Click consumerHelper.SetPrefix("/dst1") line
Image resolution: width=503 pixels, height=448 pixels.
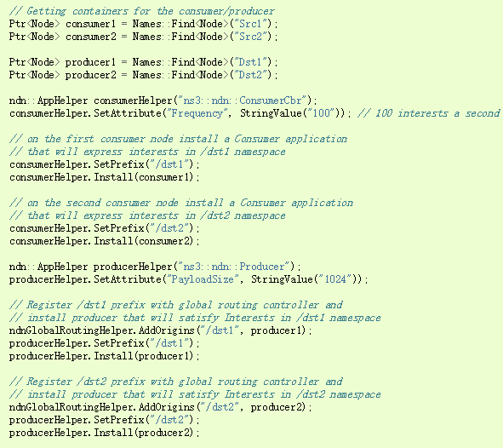click(x=104, y=164)
